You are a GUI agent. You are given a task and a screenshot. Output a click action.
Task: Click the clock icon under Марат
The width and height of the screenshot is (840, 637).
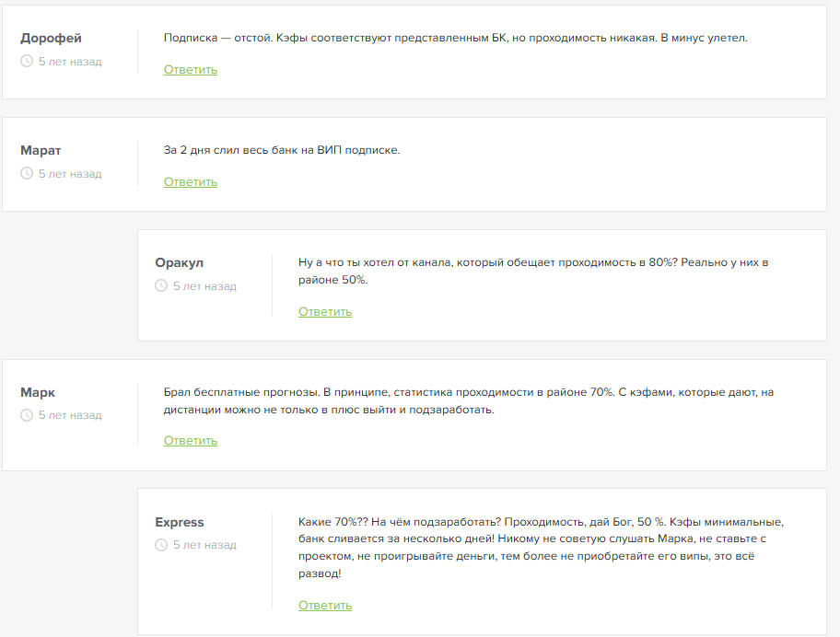pos(27,174)
